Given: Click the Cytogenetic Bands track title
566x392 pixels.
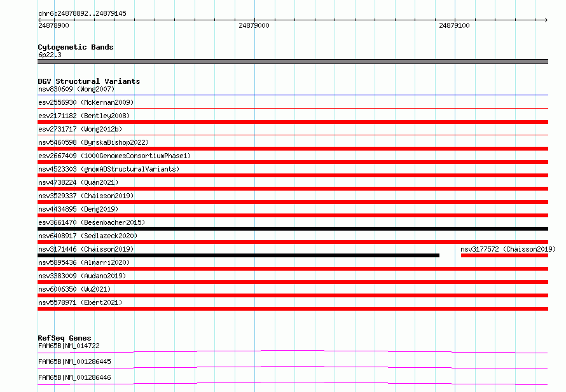Looking at the screenshot, I should (x=76, y=47).
